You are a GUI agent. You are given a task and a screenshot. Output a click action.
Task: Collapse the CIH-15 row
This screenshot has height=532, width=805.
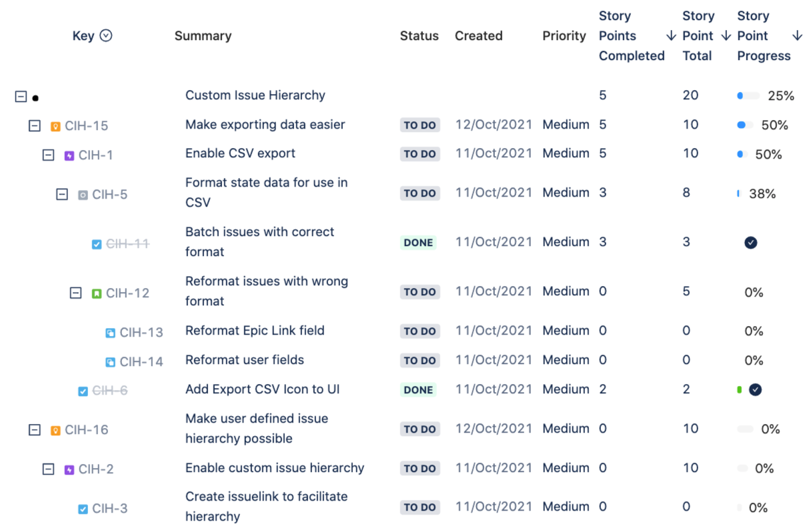coord(35,125)
